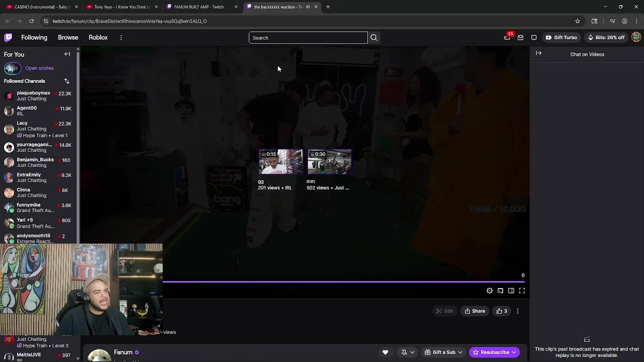Open the Roblox nav link
Viewport: 644px width, 362px height.
click(98, 37)
